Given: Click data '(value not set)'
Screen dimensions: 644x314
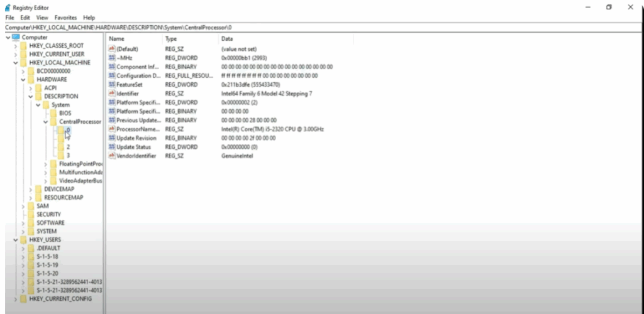Looking at the screenshot, I should pyautogui.click(x=238, y=49).
